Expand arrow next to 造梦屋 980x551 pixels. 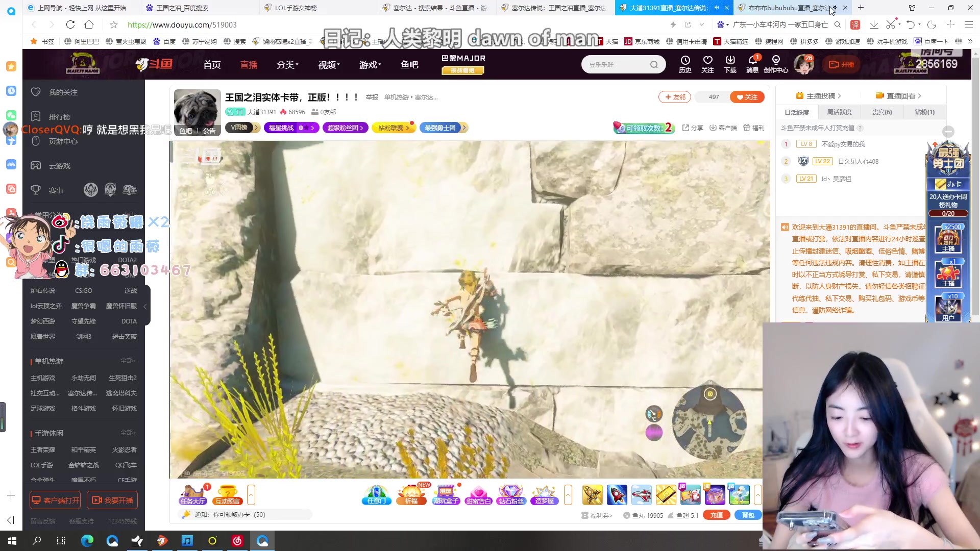(x=568, y=495)
